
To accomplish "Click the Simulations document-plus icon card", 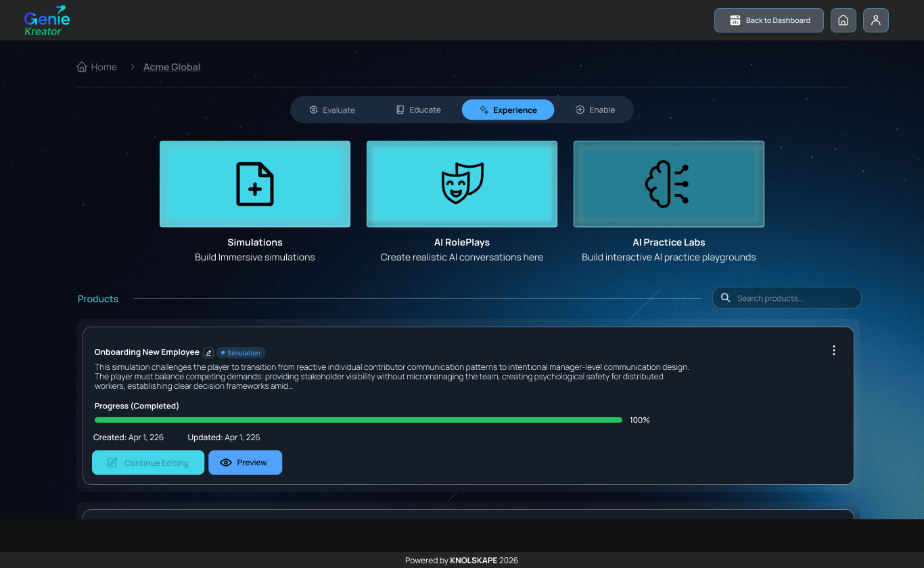I will click(x=255, y=184).
